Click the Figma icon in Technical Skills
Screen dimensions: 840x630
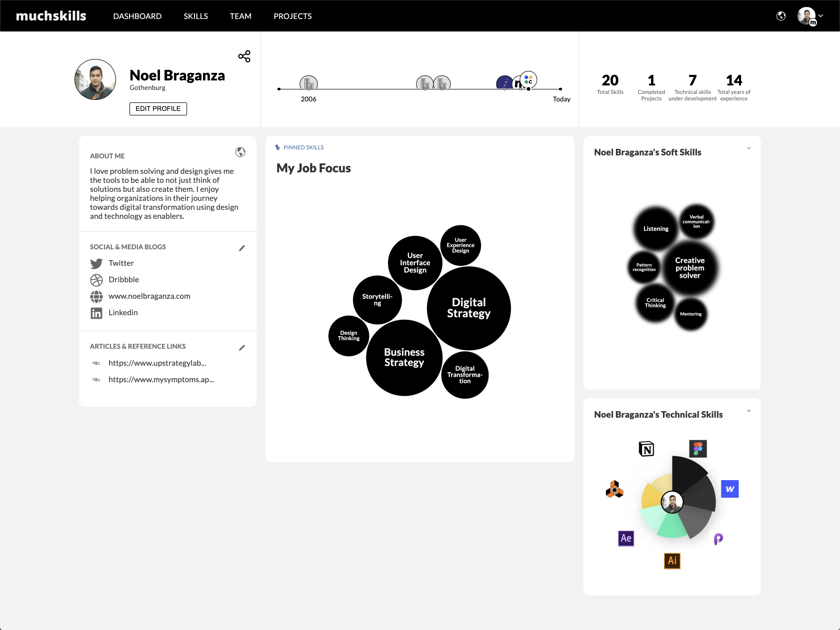tap(698, 449)
